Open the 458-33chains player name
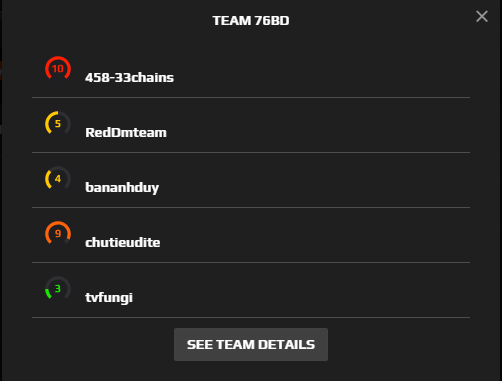Viewport: 502px width, 381px height. (x=129, y=77)
